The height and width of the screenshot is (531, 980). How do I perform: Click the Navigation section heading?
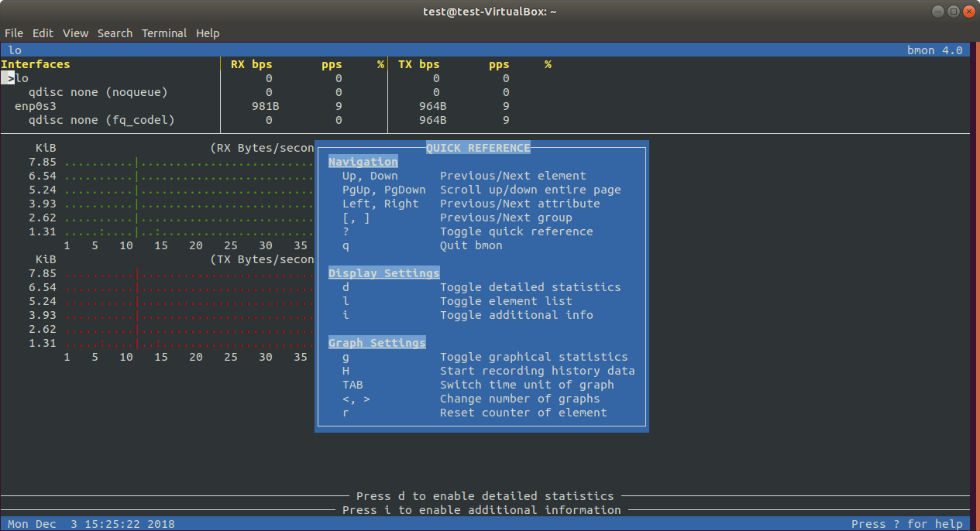coord(363,162)
